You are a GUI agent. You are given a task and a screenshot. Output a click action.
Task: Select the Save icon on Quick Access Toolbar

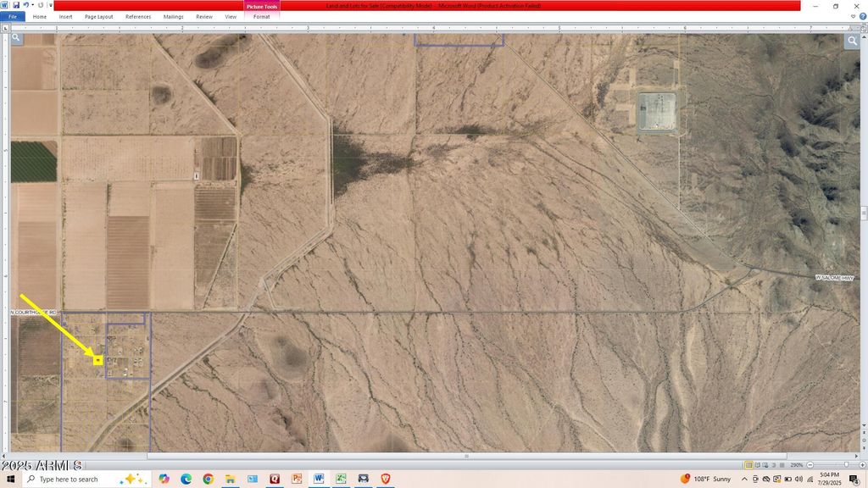pos(16,5)
